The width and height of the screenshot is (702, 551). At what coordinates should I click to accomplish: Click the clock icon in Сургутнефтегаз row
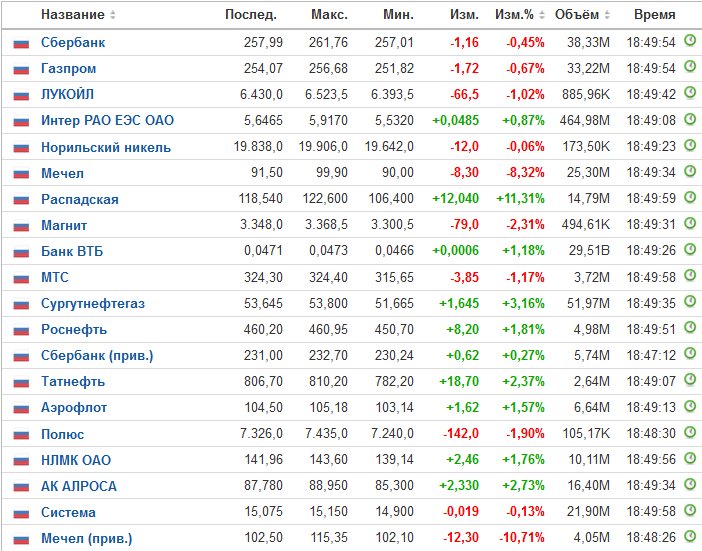click(690, 301)
